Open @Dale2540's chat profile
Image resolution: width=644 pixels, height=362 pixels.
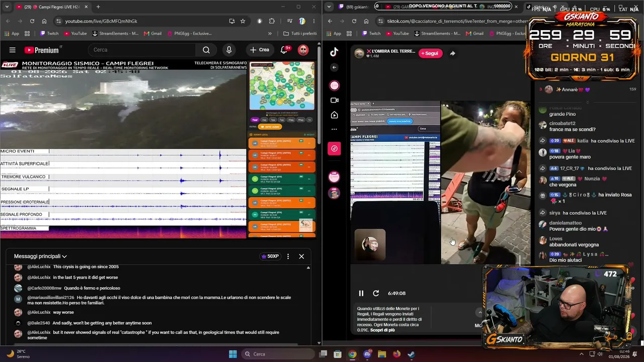coord(38,323)
